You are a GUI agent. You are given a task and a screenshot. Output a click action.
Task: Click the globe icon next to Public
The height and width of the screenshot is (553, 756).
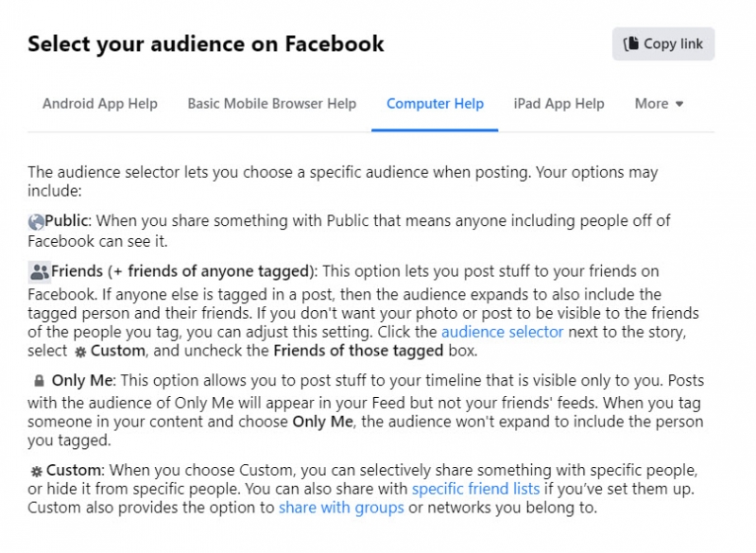35,219
